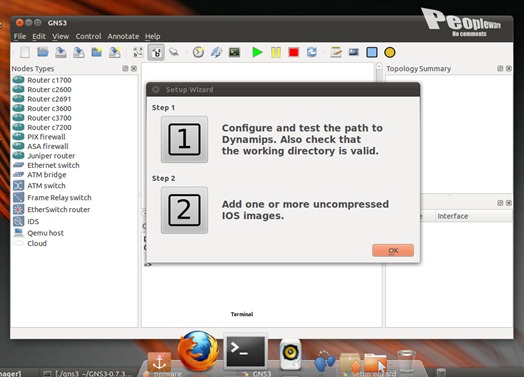The image size is (524, 377).
Task: Click the Save project as icon
Action: pyautogui.click(x=79, y=52)
